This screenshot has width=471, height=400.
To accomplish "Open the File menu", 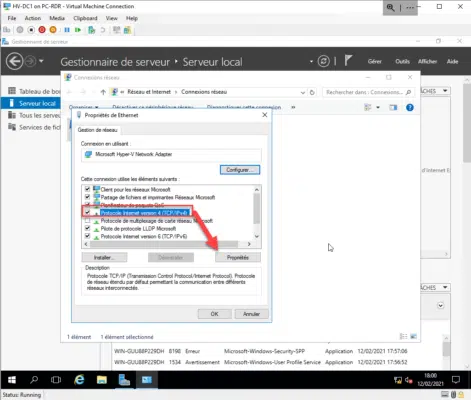I will (12, 18).
